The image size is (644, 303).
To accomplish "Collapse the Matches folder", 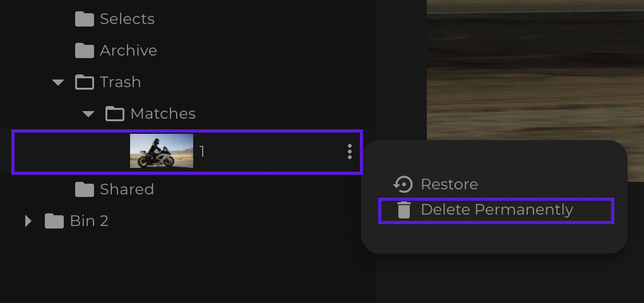I will coord(88,114).
